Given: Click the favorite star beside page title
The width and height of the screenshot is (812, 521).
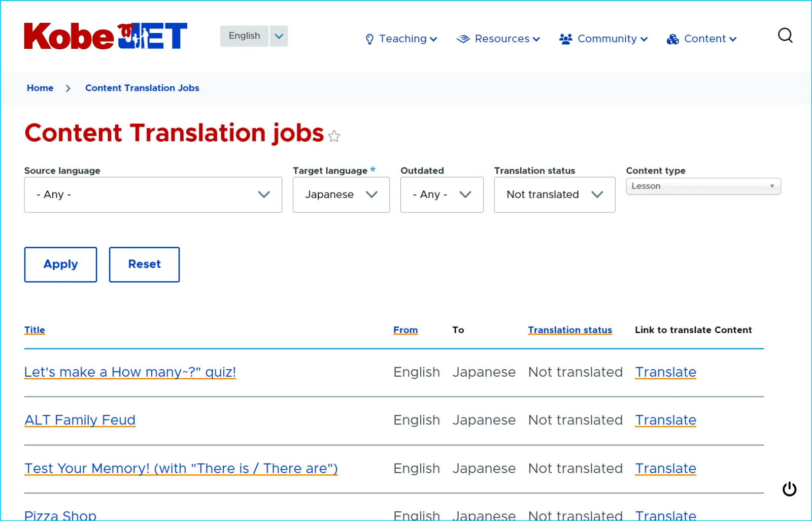Looking at the screenshot, I should [x=334, y=136].
